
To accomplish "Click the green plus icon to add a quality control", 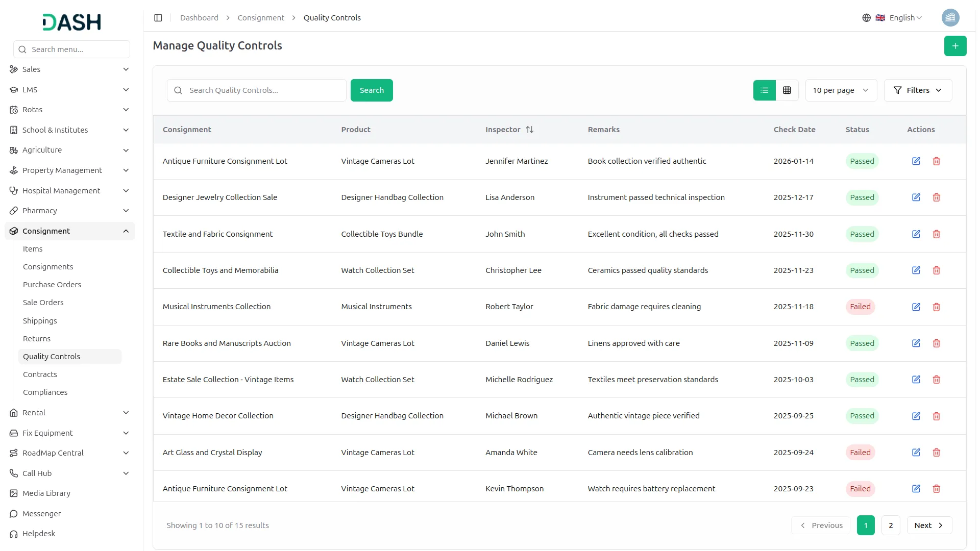I will (955, 45).
